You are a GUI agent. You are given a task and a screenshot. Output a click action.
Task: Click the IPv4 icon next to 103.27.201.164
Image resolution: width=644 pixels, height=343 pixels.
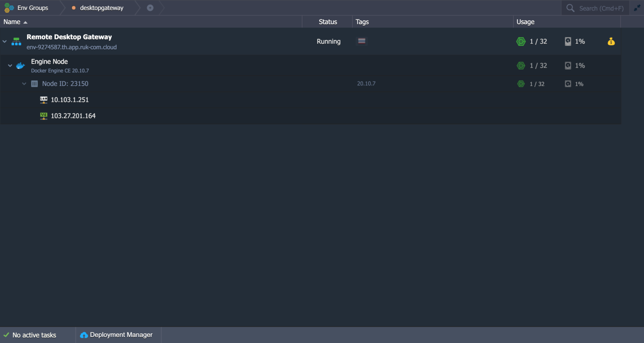44,115
